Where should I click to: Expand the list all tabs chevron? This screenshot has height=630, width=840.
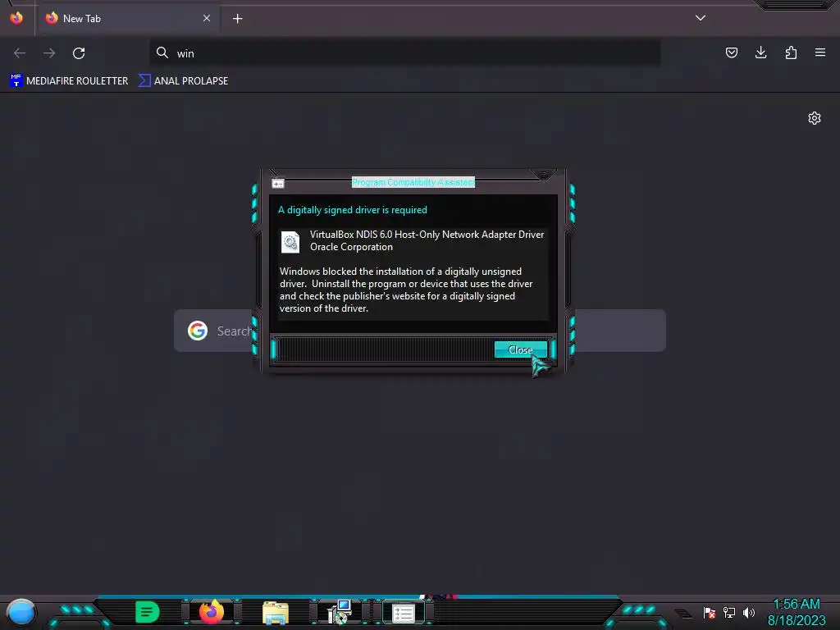click(701, 18)
